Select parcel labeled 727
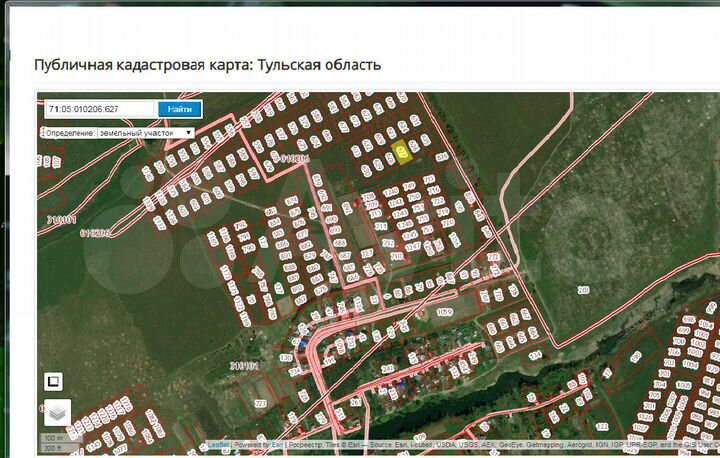 click(366, 254)
